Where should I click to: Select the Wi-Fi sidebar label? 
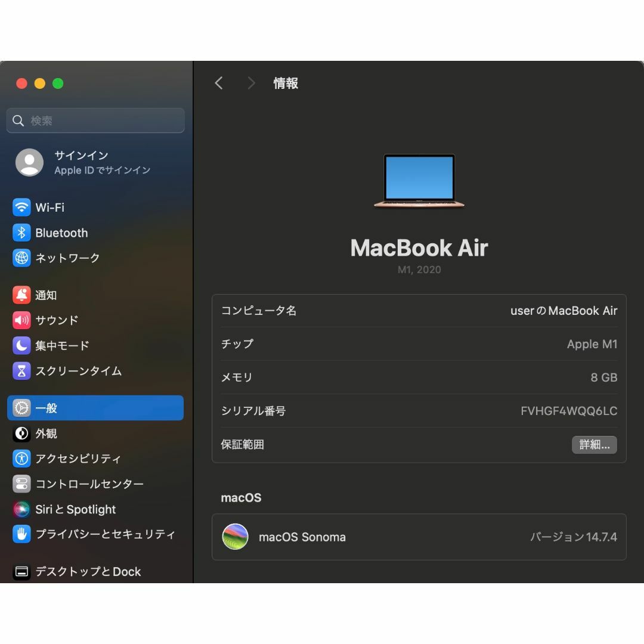(x=49, y=208)
